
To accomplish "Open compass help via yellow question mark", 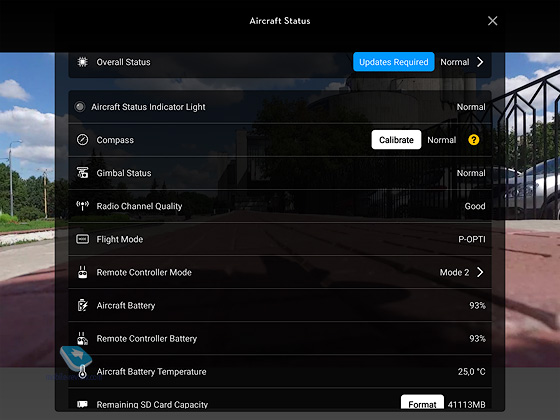I will click(474, 140).
